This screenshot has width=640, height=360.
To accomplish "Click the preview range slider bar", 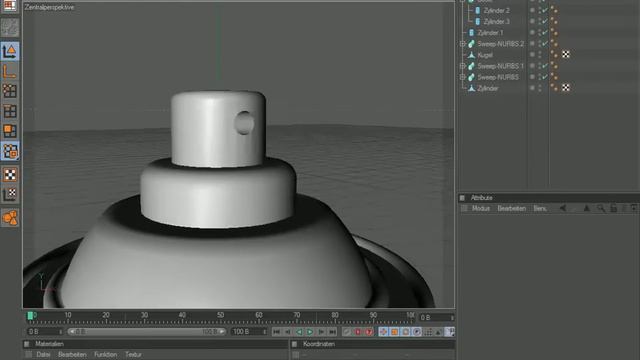I will [147, 332].
